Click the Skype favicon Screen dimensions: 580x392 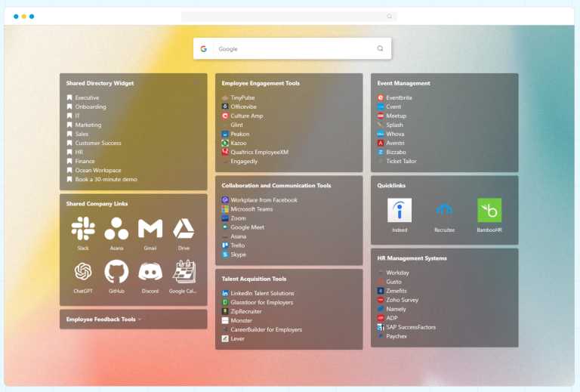point(225,255)
